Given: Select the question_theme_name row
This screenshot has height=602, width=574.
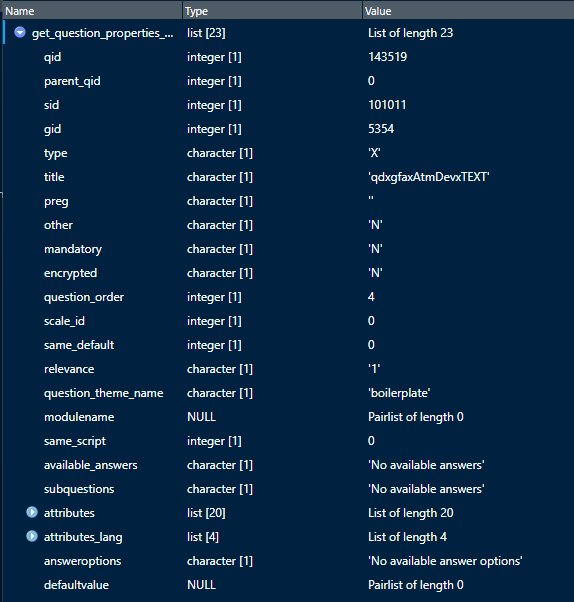Looking at the screenshot, I should (x=288, y=393).
